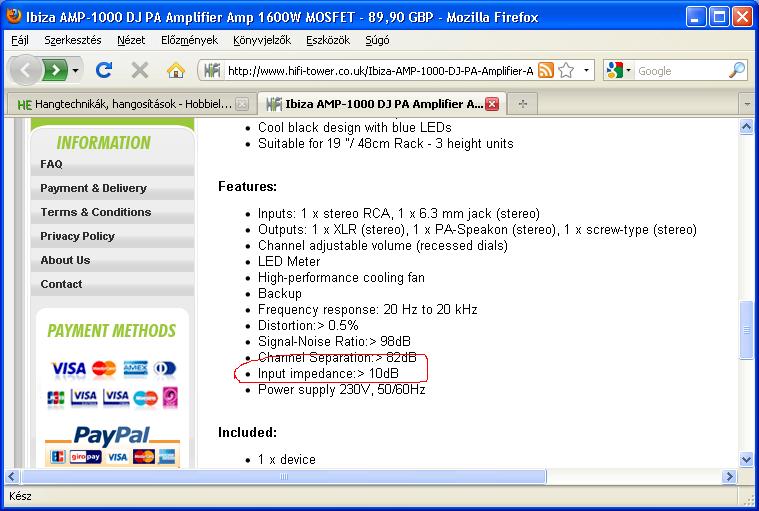Viewport: 759px width, 511px height.
Task: Click the orange RSS feed icon
Action: click(546, 71)
